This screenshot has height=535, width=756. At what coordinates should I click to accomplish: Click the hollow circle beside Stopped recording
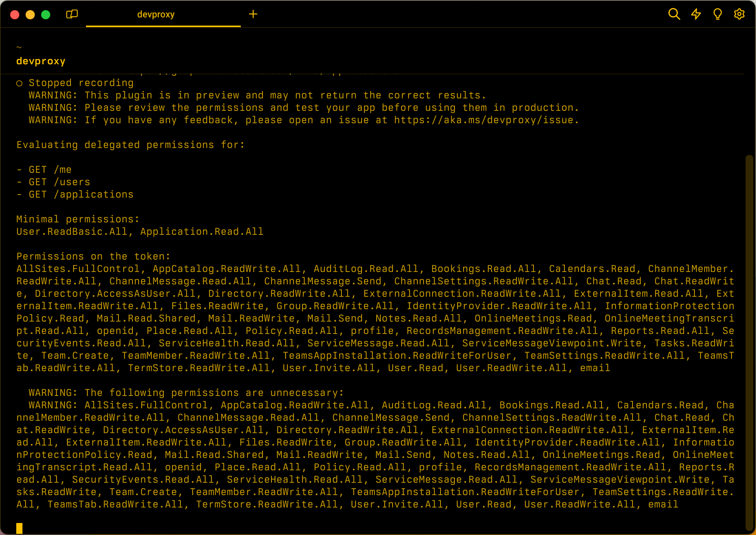click(x=19, y=83)
